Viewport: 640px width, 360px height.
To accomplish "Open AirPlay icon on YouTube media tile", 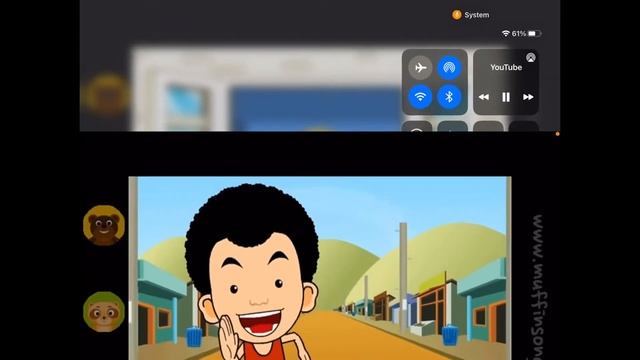I will tap(531, 58).
